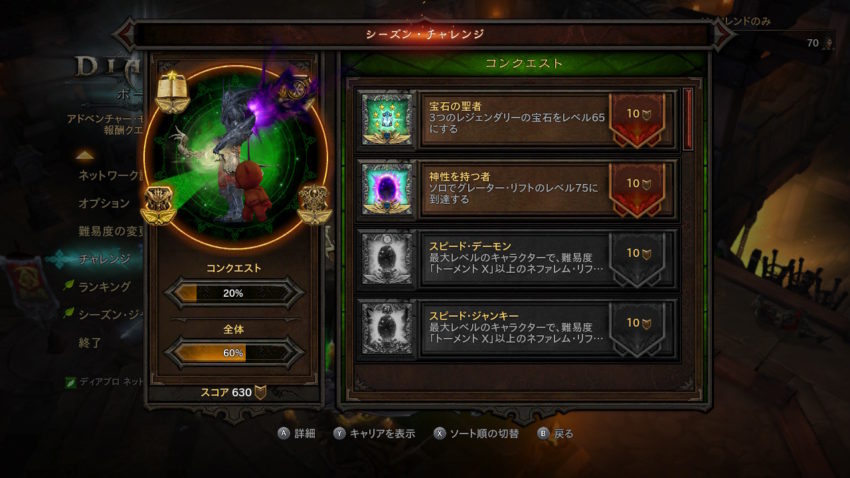The image size is (850, 478).
Task: Open the greyed スピード・ジャンキー icon
Action: 387,329
